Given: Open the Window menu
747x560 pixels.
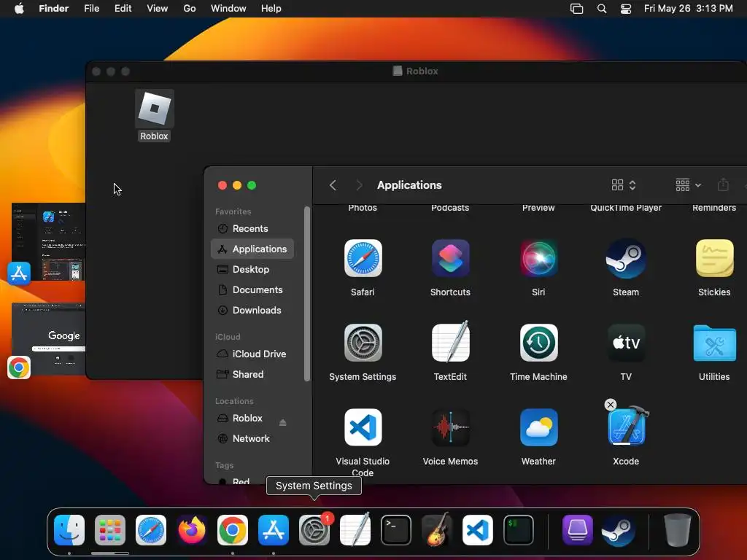Looking at the screenshot, I should tap(228, 9).
